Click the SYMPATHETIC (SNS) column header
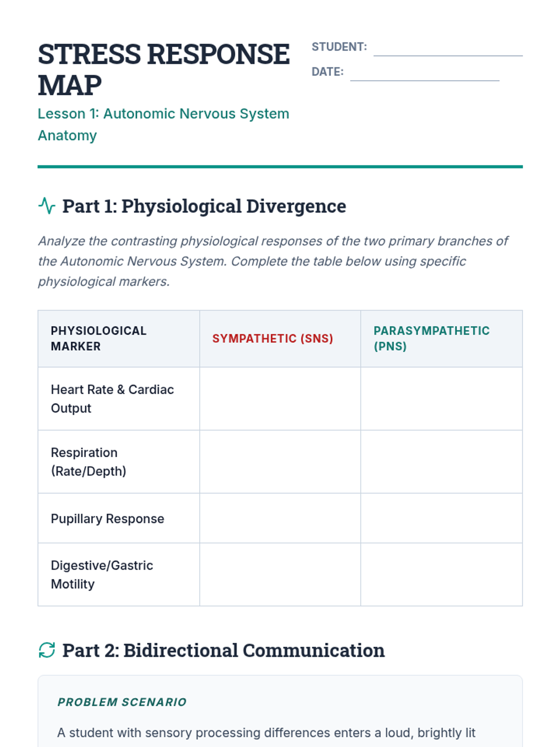The height and width of the screenshot is (747, 560). pos(273,338)
